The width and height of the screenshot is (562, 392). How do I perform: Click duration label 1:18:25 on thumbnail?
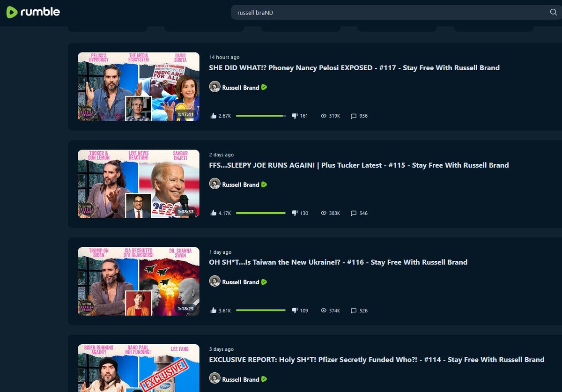(186, 309)
